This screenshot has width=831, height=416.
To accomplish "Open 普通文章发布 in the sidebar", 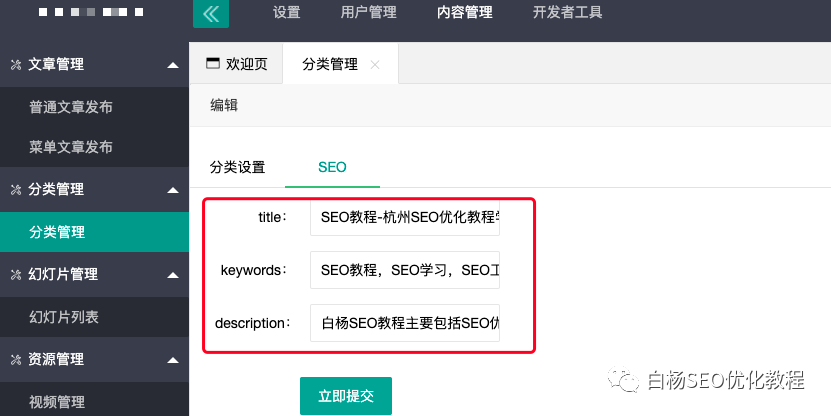I will (71, 107).
